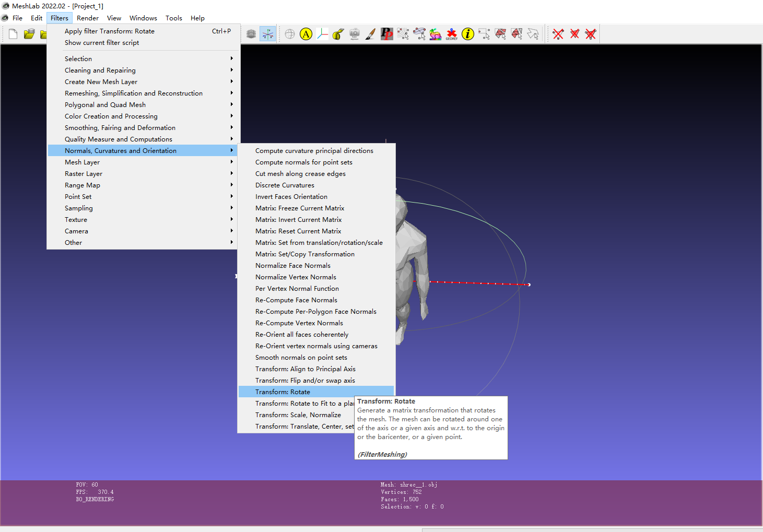Viewport: 763px width, 532px height.
Task: Open the Render menu
Action: 88,18
